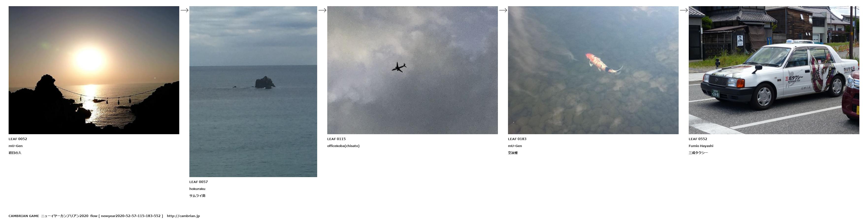The height and width of the screenshot is (222, 868).
Task: Click the LEAF 0183 label
Action: (517, 139)
